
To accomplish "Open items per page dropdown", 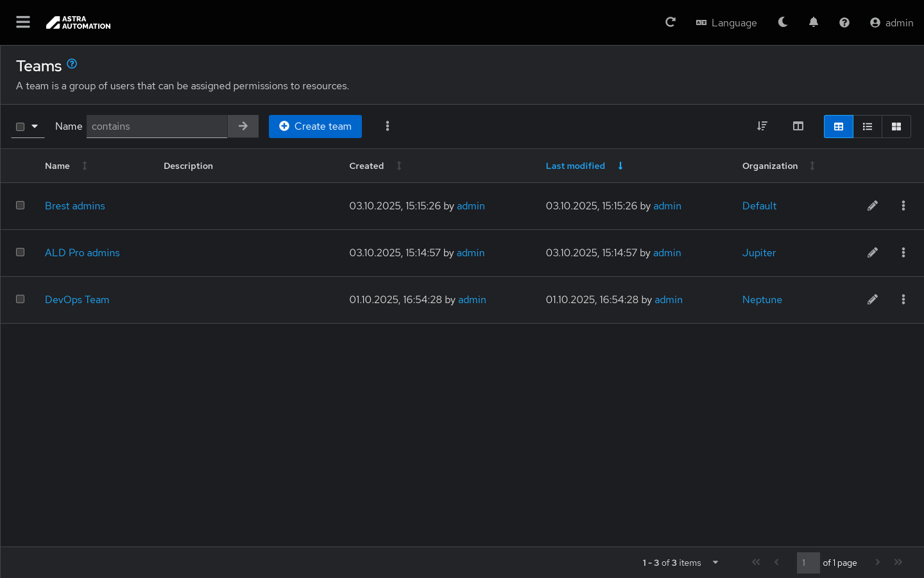I will [x=715, y=563].
